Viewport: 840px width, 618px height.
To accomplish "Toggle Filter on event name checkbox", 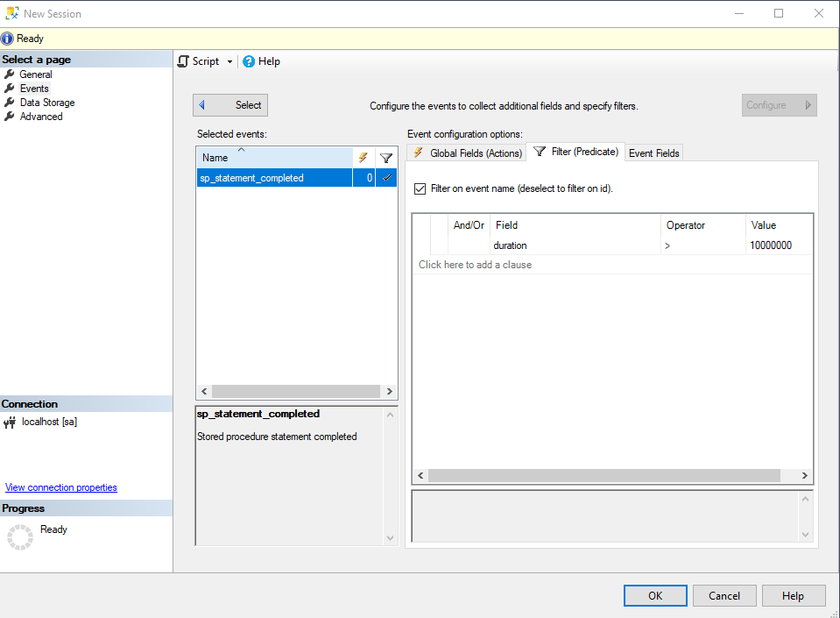I will [420, 188].
